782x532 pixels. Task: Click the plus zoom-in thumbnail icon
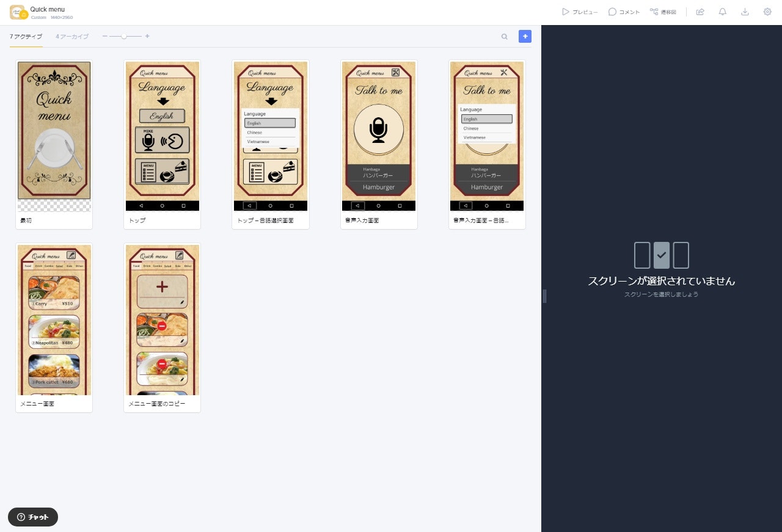point(147,37)
